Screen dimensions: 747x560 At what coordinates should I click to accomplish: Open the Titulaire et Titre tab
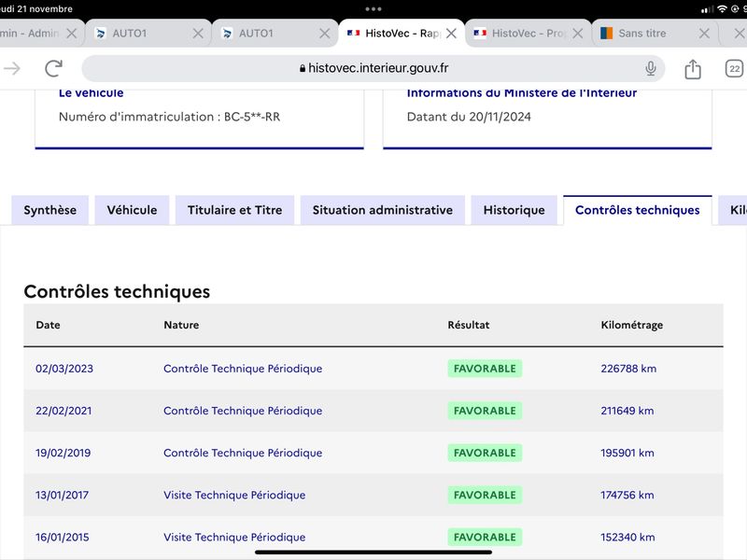point(235,210)
